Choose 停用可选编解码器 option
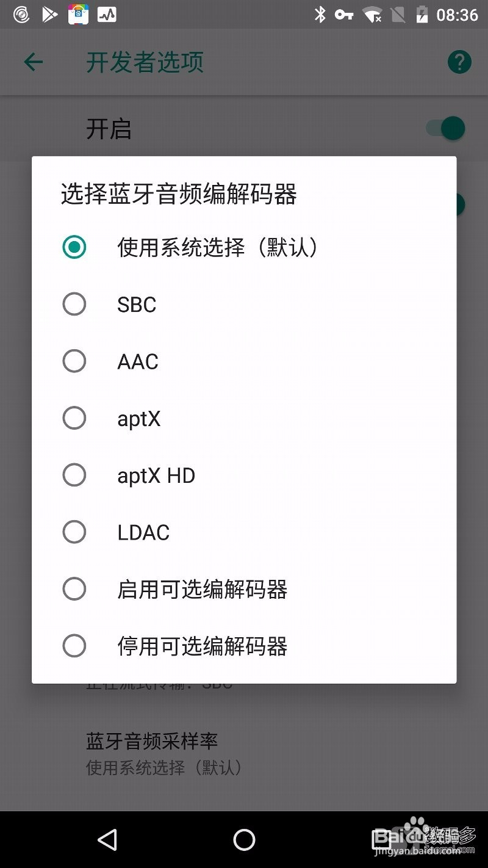The width and height of the screenshot is (488, 868). tap(244, 646)
